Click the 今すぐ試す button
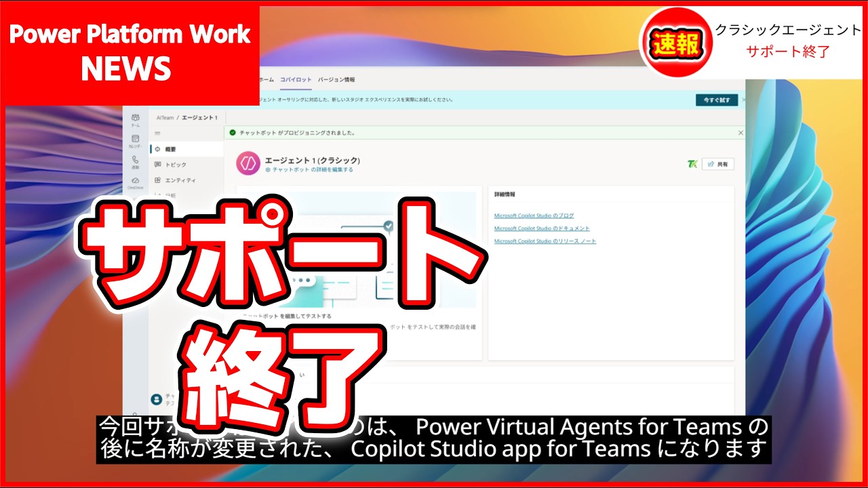This screenshot has height=488, width=868. pyautogui.click(x=717, y=100)
